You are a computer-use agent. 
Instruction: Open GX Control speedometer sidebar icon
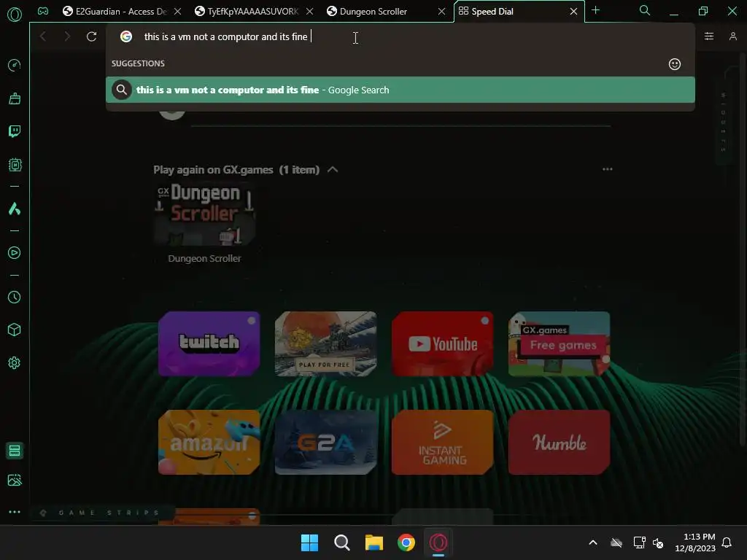point(15,65)
